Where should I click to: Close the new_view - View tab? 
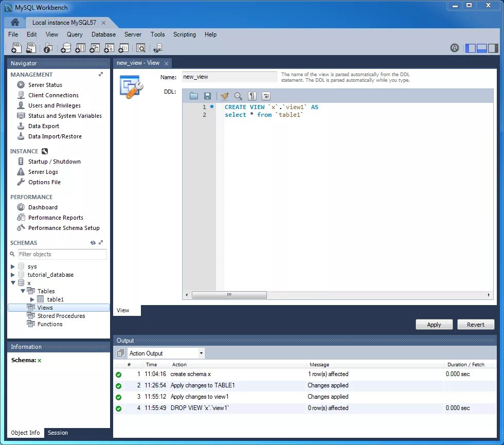pos(167,63)
